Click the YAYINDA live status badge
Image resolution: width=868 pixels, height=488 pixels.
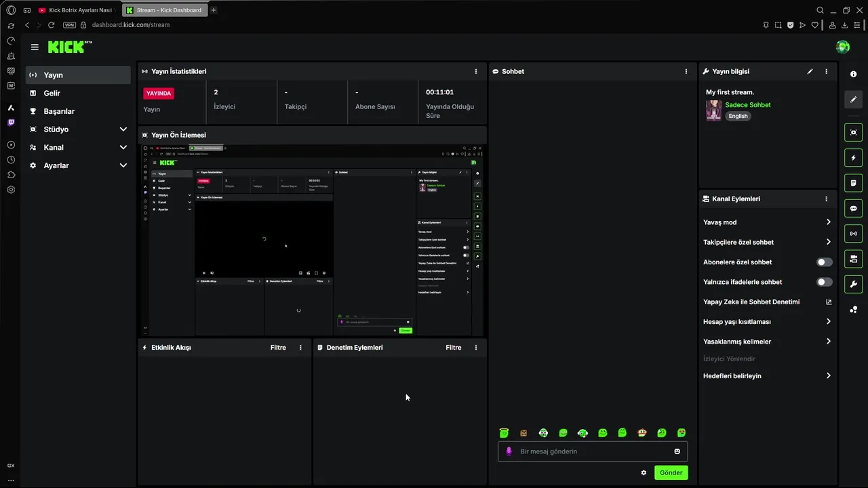pos(159,94)
